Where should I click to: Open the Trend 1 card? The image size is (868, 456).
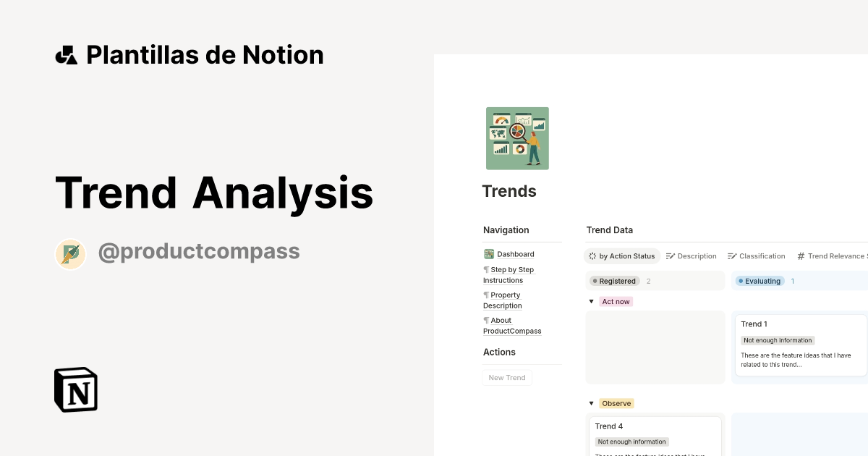point(799,344)
